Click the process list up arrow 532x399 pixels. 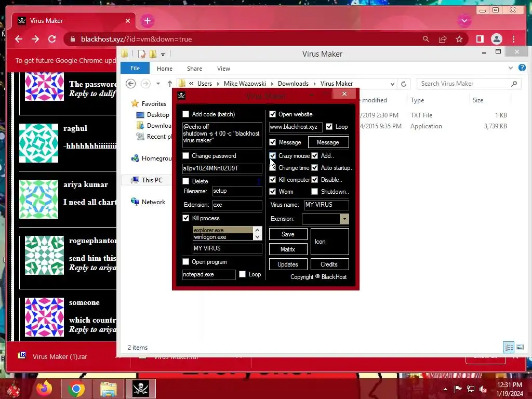[258, 230]
